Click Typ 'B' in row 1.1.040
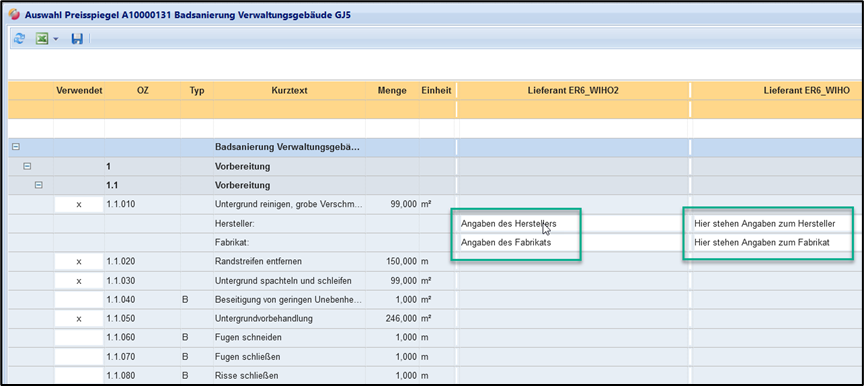 185,300
